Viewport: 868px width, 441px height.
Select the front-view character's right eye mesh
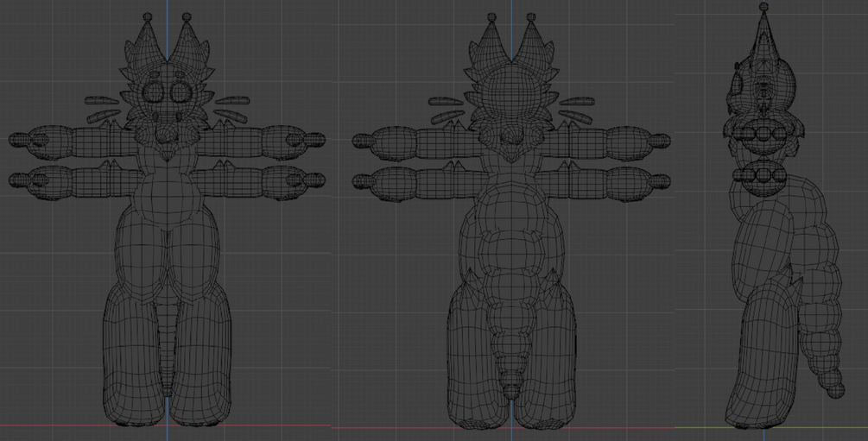pyautogui.click(x=180, y=91)
